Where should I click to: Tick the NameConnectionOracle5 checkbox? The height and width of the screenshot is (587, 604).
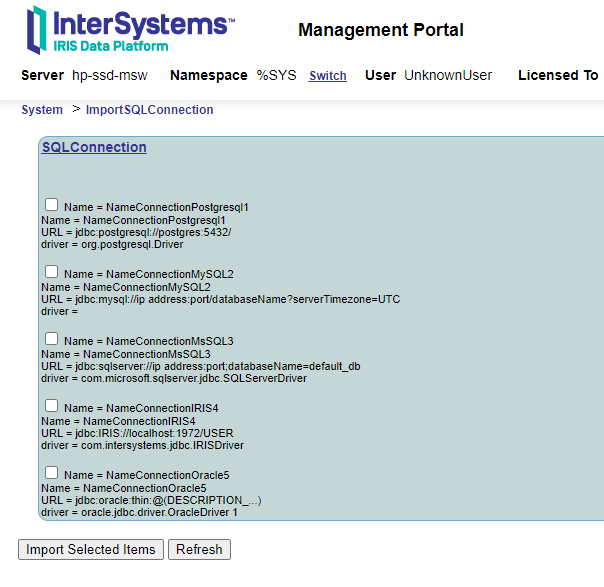[x=52, y=473]
